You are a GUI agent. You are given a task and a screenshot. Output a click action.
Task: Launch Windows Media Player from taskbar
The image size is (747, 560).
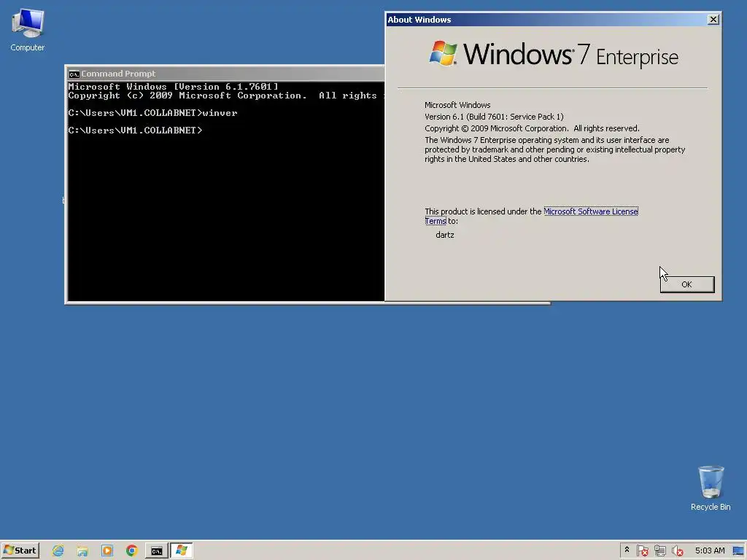click(107, 551)
